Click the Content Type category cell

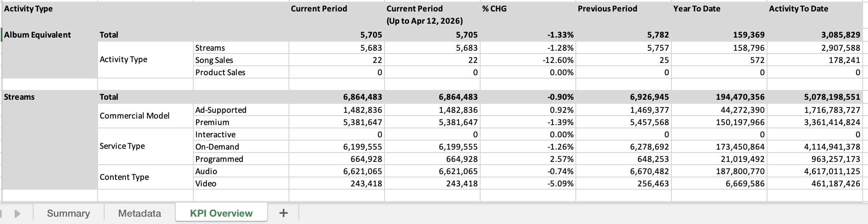(124, 177)
